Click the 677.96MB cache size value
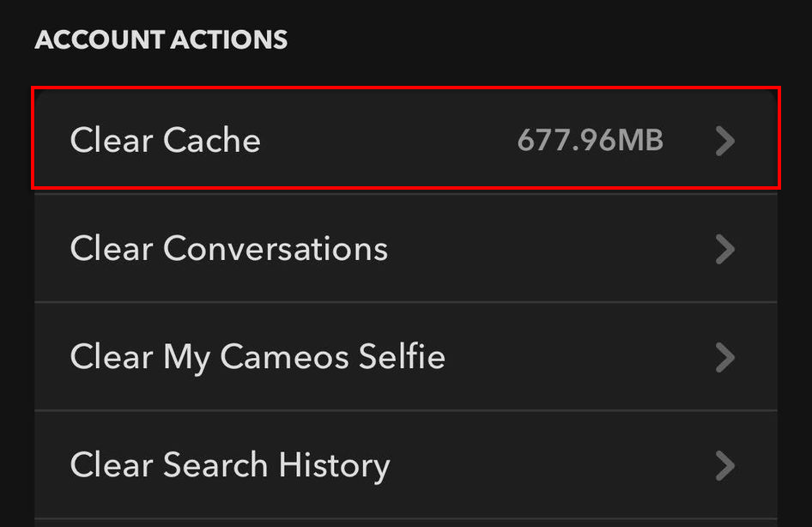 (590, 140)
